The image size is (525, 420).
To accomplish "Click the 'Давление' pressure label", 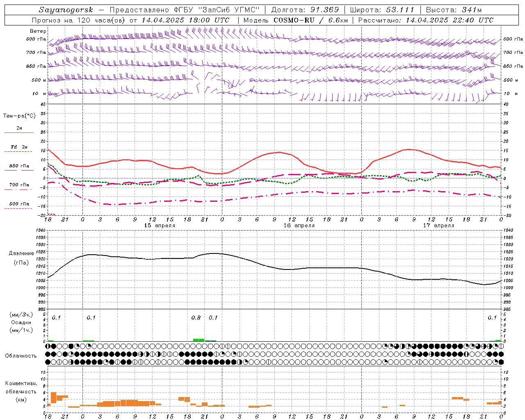I will click(21, 253).
